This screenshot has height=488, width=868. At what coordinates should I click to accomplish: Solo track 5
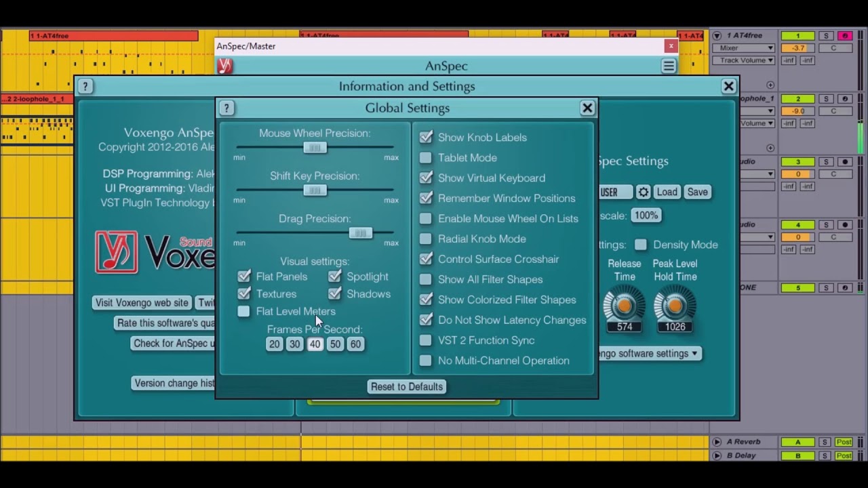(826, 288)
